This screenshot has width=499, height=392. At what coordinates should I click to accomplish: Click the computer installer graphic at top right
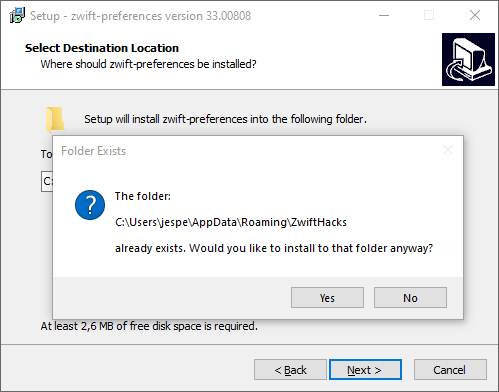point(468,59)
